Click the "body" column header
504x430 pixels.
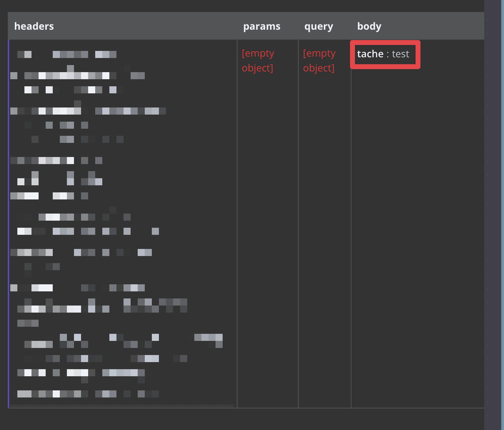tap(369, 26)
